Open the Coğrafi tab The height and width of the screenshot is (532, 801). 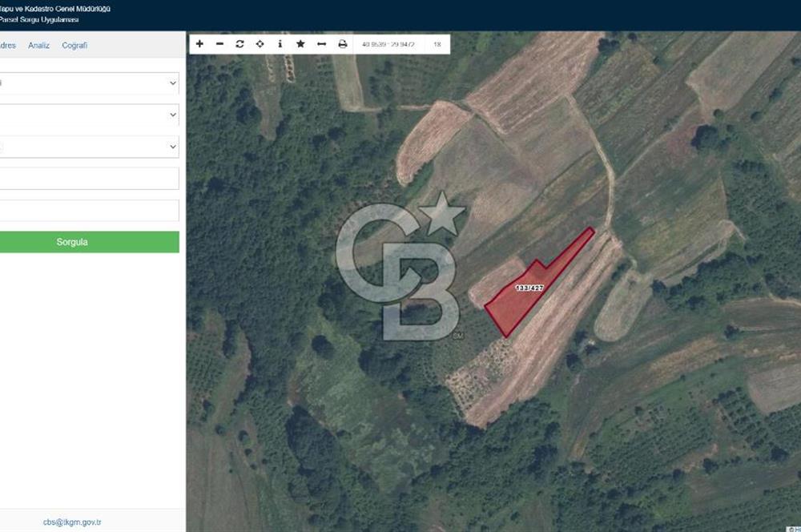pyautogui.click(x=74, y=46)
